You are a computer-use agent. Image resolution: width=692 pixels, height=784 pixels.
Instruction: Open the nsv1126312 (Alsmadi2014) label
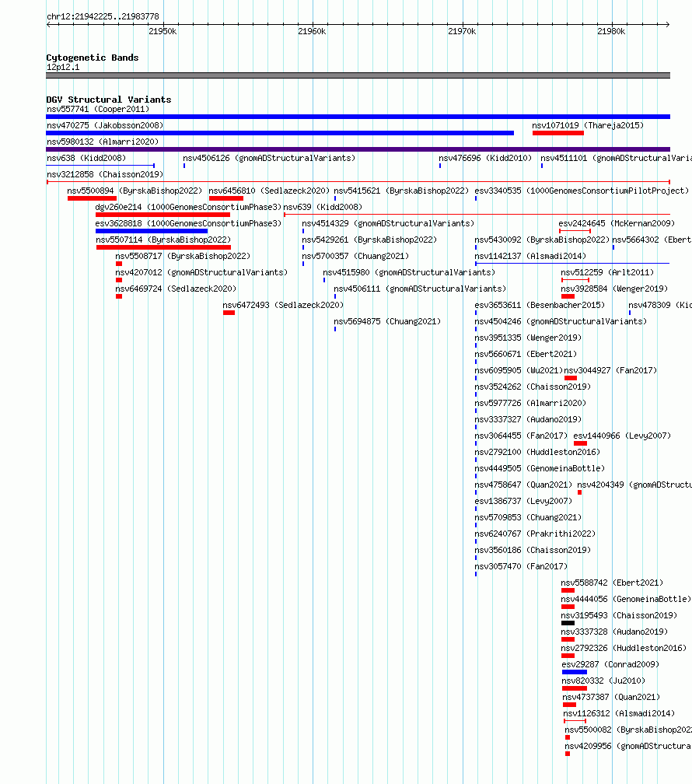coord(619,713)
